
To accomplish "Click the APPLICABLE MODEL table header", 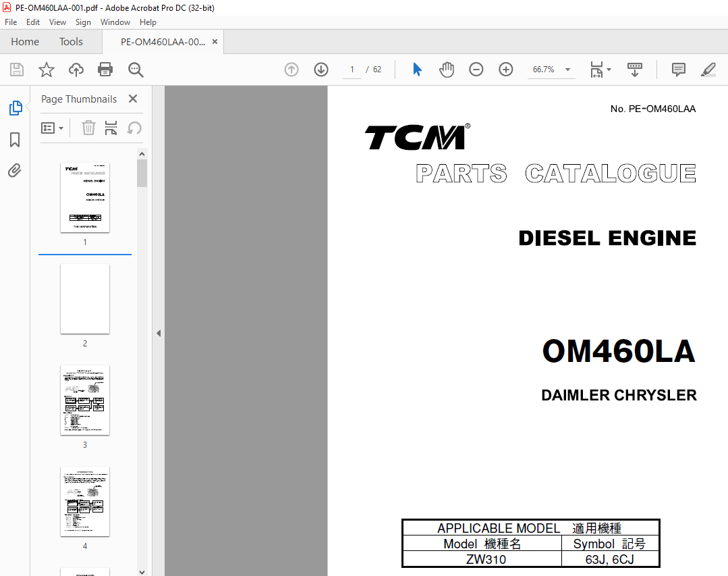I will (x=530, y=528).
